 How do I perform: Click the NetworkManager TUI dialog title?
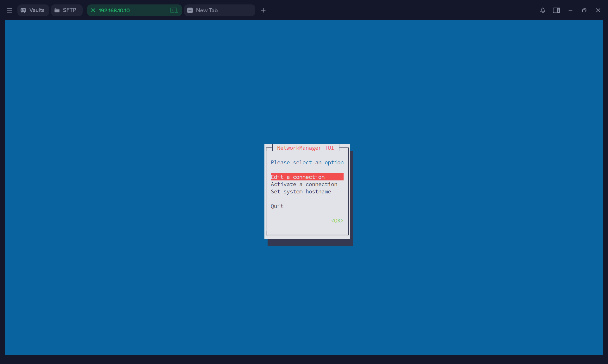pyautogui.click(x=305, y=148)
